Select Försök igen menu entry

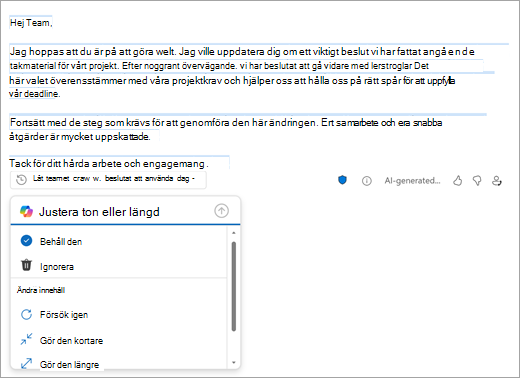[x=119, y=315]
